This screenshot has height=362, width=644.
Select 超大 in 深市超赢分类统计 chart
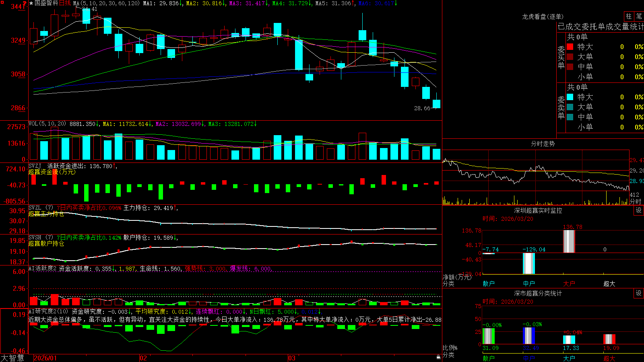[x=609, y=358]
